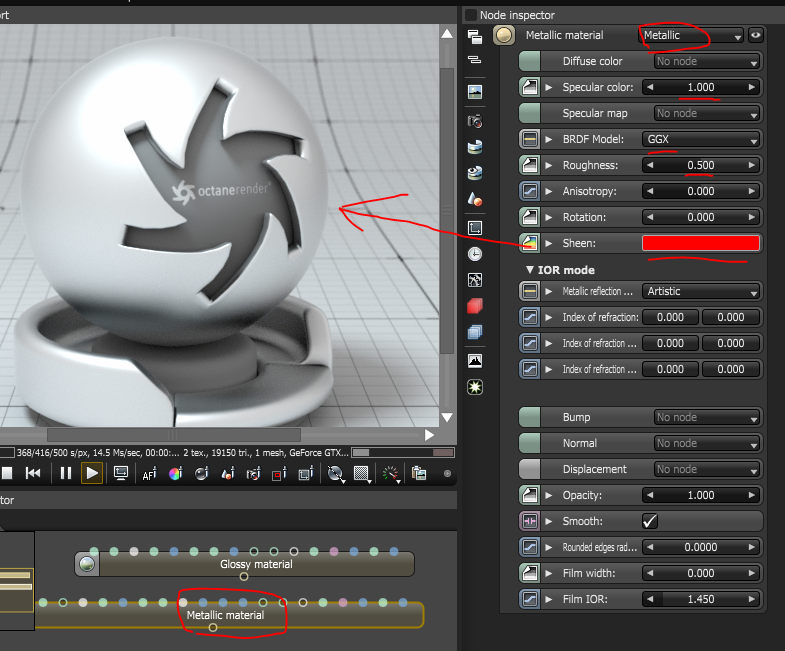Open the Metallic material type dropdown
This screenshot has width=785, height=651.
[691, 35]
